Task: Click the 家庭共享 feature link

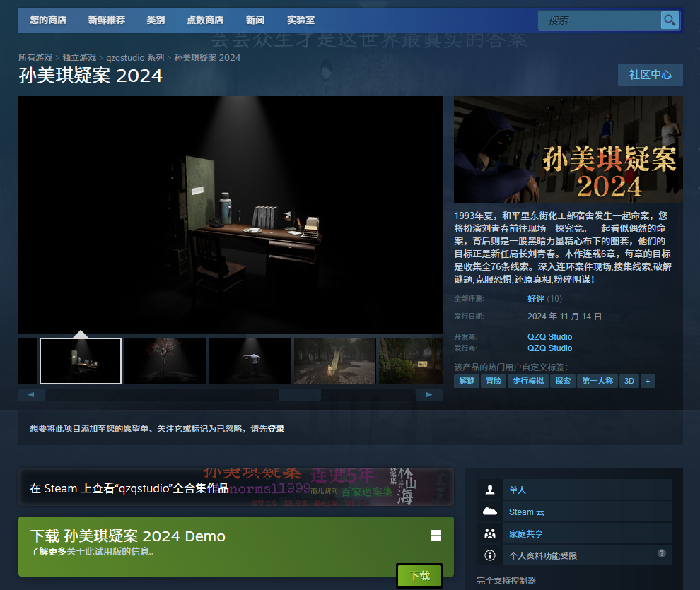Action: 526,533
